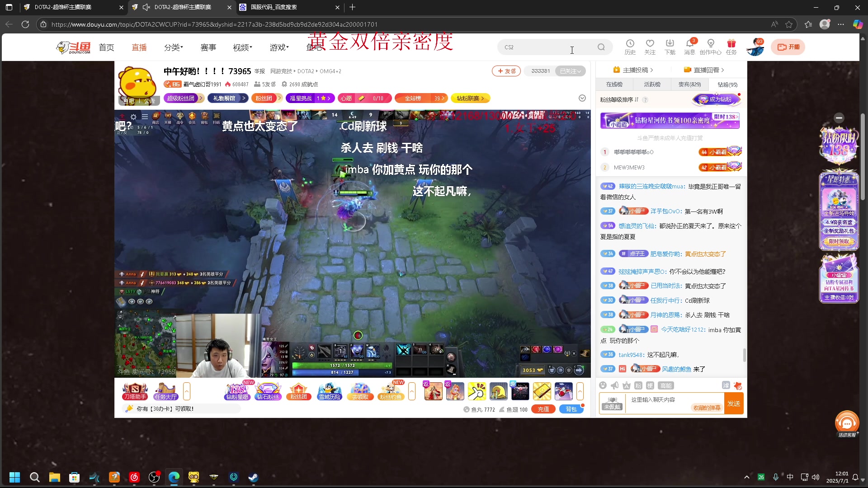
Task: Open 创作中心 lightbulb icon
Action: [710, 47]
